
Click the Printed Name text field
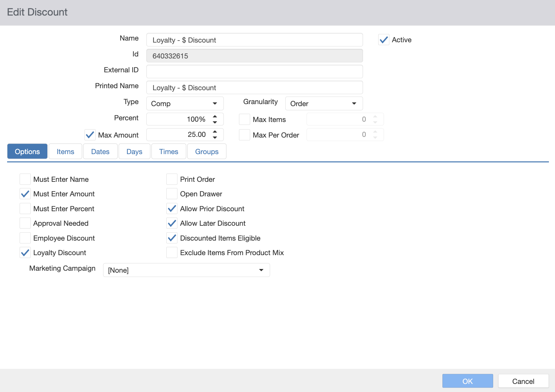click(255, 88)
